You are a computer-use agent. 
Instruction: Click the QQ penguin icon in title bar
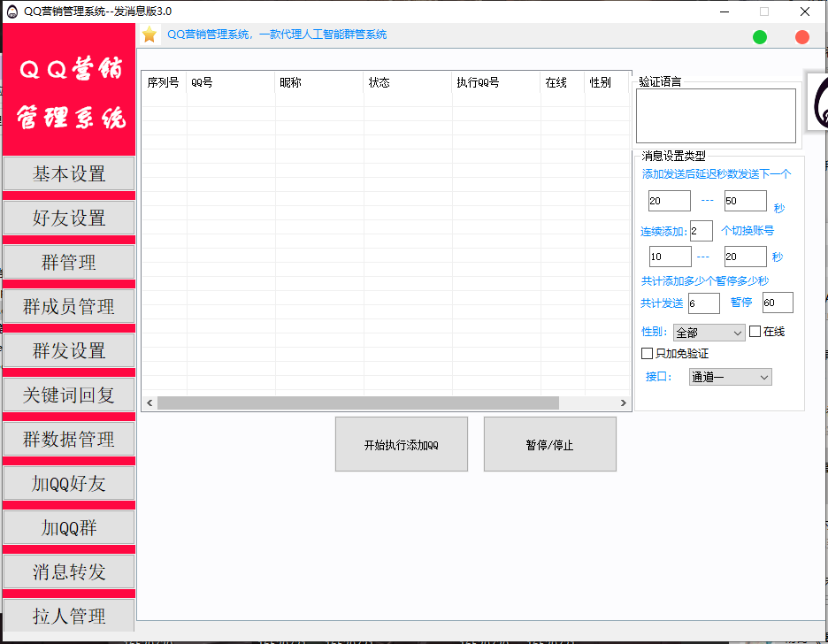coord(12,11)
